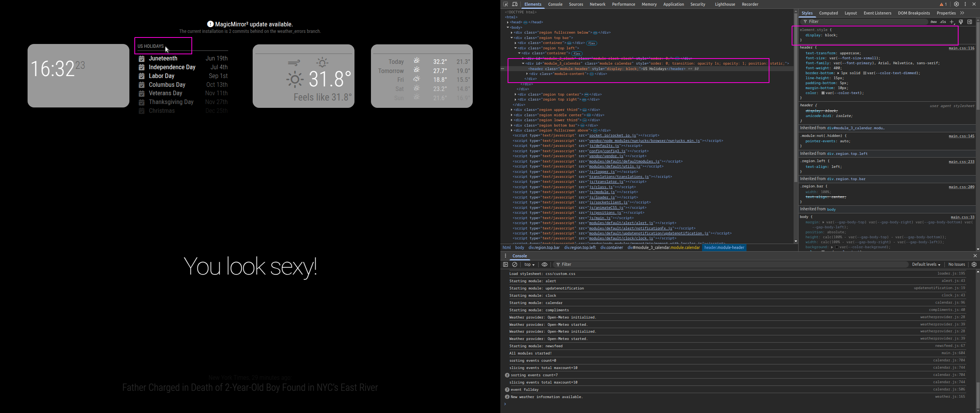The height and width of the screenshot is (413, 980).
Task: Toggle the device toolbar icon
Action: point(515,4)
